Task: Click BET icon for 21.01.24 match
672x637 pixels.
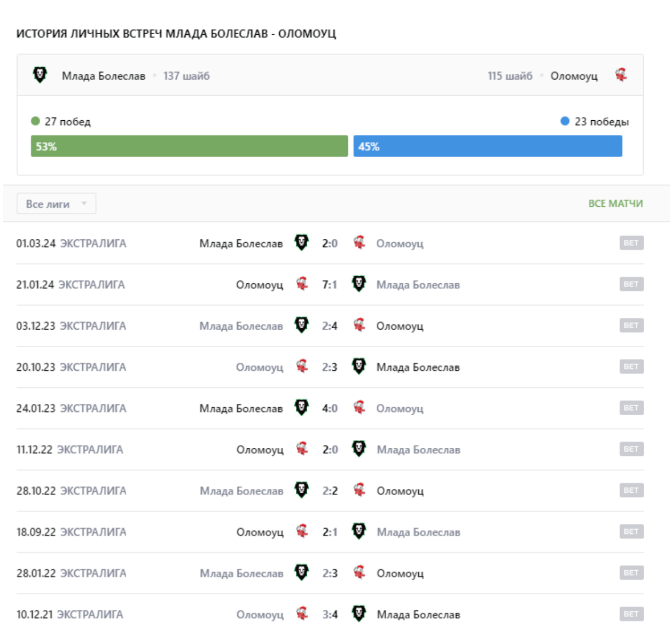Action: pos(631,284)
